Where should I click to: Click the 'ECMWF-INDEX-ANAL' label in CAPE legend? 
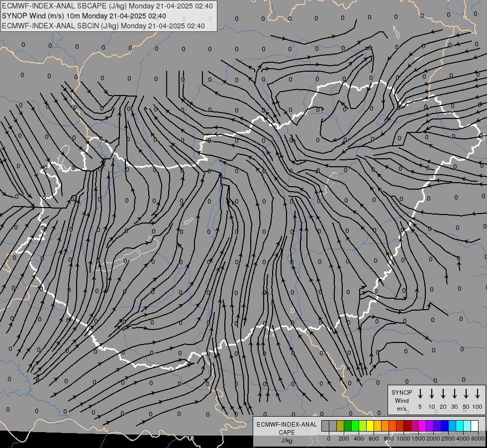287,425
